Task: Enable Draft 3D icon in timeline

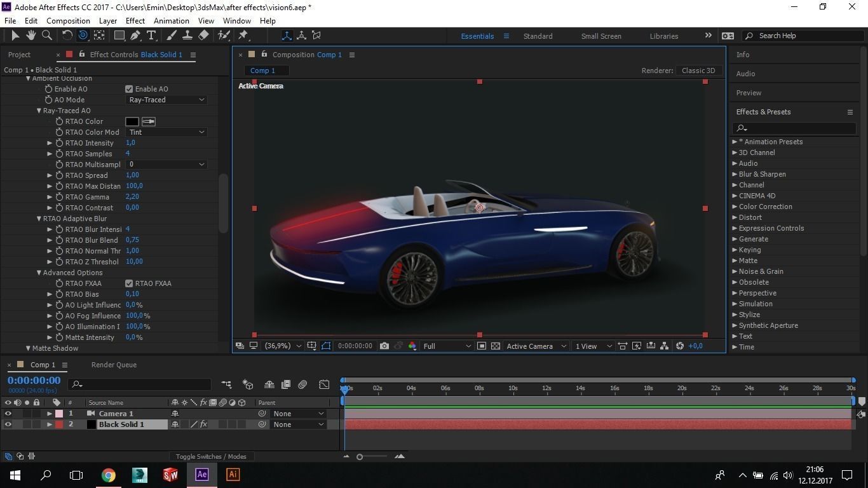Action: (248, 384)
